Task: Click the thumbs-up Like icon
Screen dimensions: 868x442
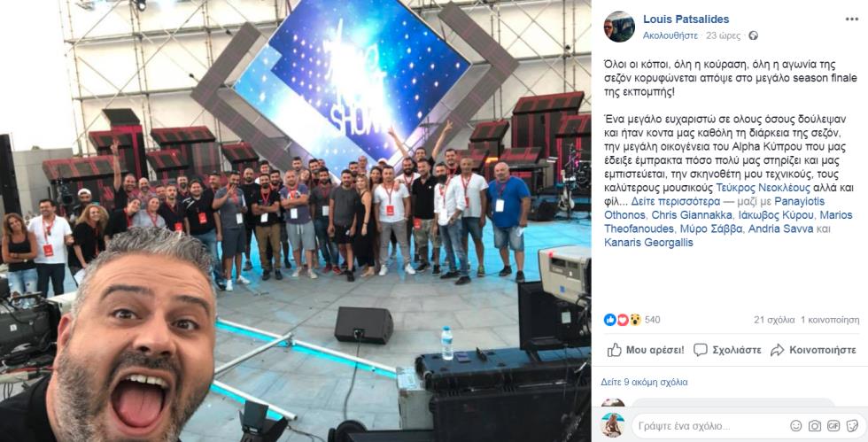Action: [x=614, y=350]
